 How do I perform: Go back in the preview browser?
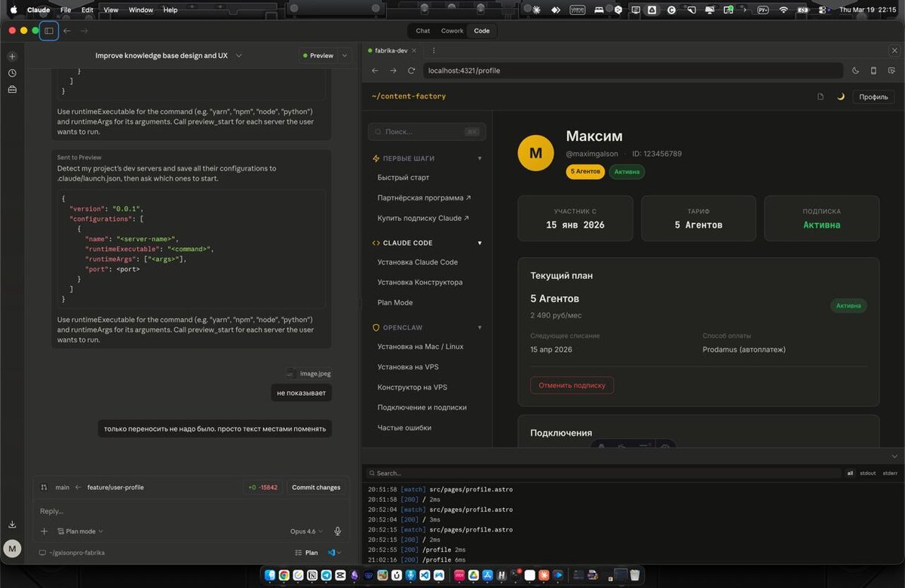[375, 71]
